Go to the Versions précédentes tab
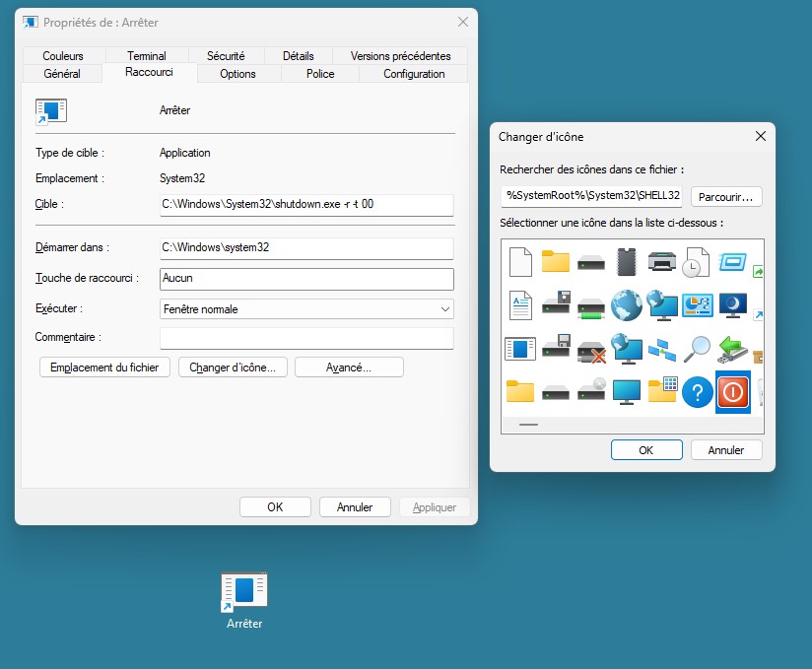Viewport: 812px width, 669px height. [400, 56]
